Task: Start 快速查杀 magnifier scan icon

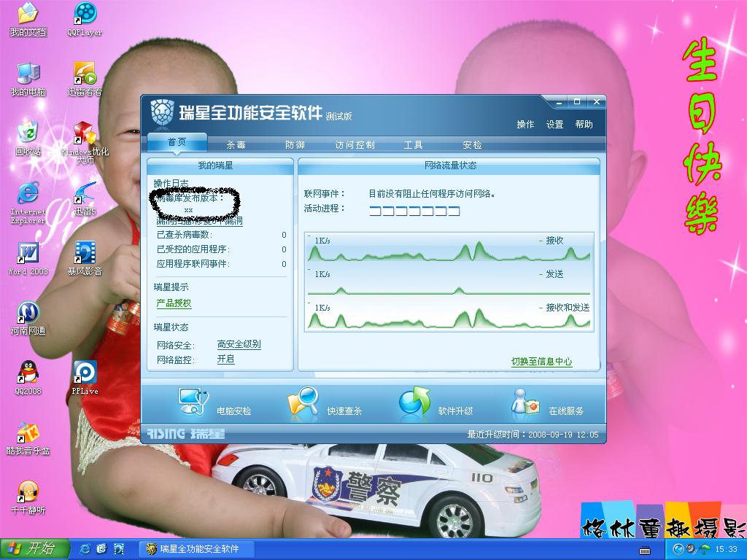Action: click(303, 402)
